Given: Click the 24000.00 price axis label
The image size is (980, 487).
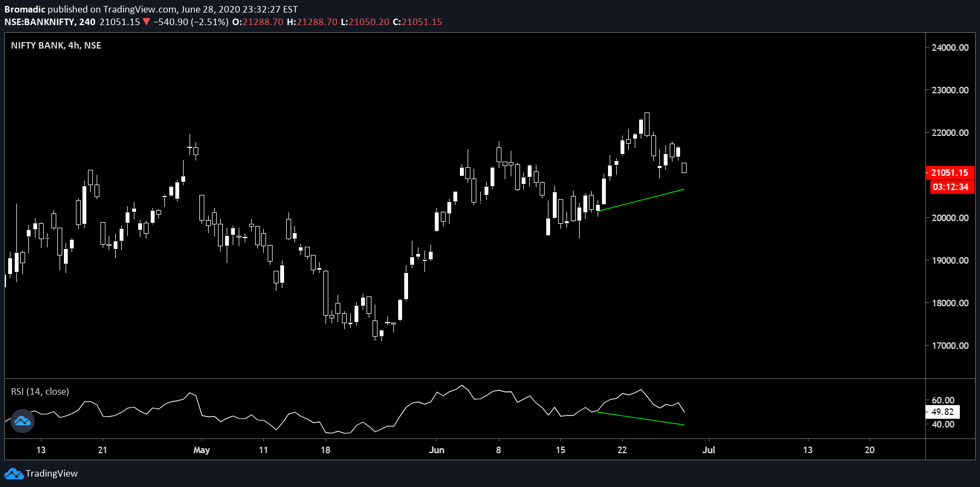Looking at the screenshot, I should click(950, 47).
